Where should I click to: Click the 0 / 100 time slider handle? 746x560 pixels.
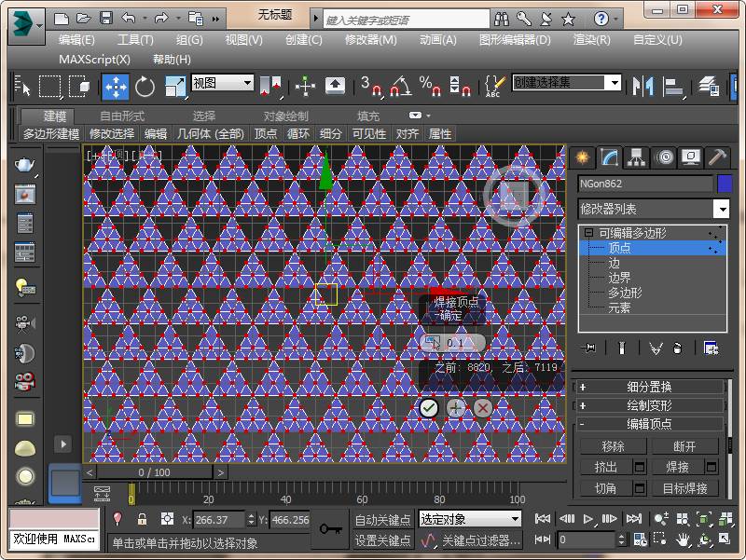click(154, 472)
